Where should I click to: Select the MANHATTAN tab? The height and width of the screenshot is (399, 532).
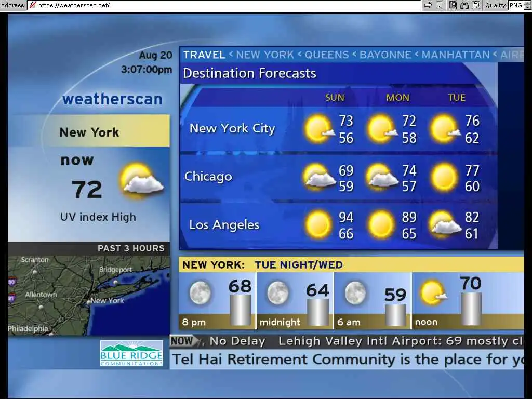pyautogui.click(x=456, y=55)
